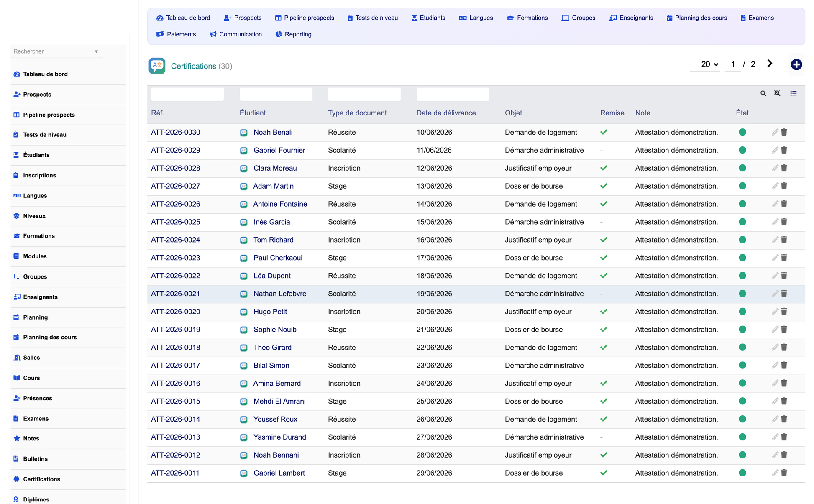Click Noah Benali's student avatar icon
This screenshot has width=814, height=504.
click(243, 133)
